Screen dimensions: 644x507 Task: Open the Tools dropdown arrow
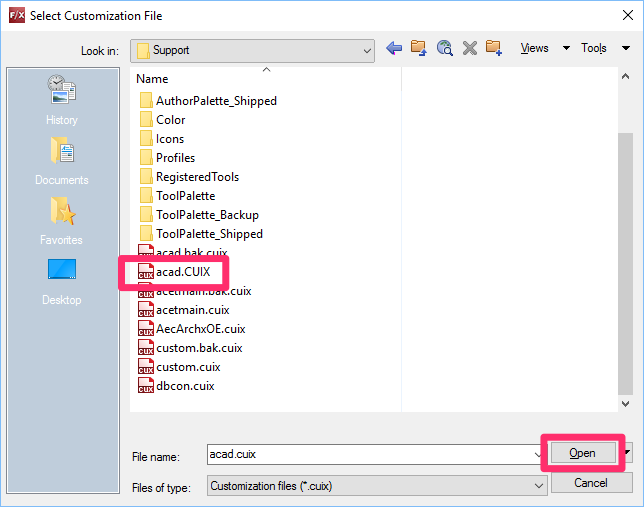[x=626, y=48]
